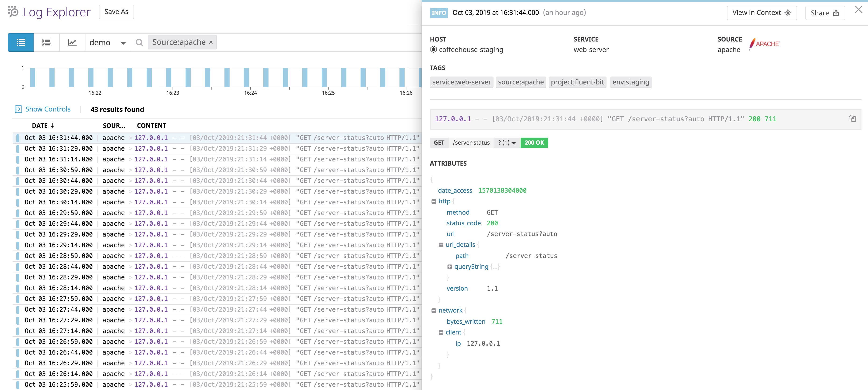This screenshot has width=868, height=390.
Task: Click the Save As button
Action: [x=116, y=11]
